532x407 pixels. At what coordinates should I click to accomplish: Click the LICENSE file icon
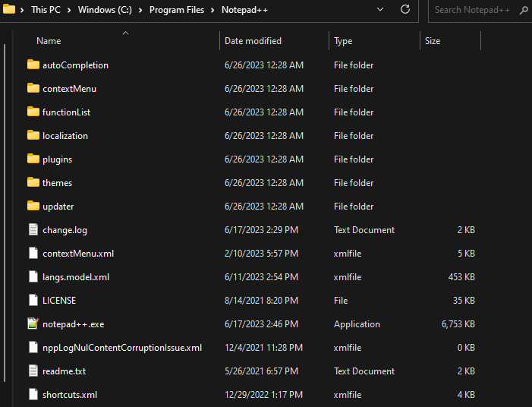33,300
